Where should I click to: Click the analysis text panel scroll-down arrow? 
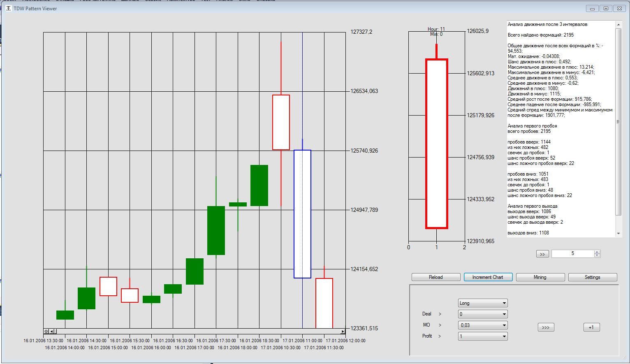(x=618, y=233)
